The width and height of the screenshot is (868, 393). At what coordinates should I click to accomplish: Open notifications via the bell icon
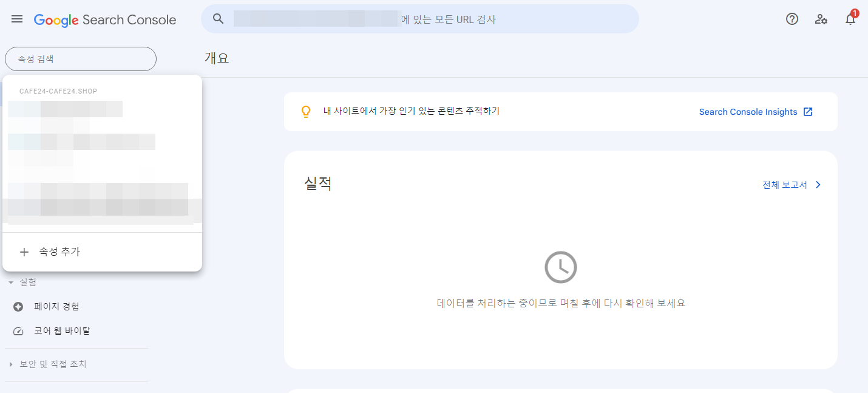pyautogui.click(x=850, y=19)
